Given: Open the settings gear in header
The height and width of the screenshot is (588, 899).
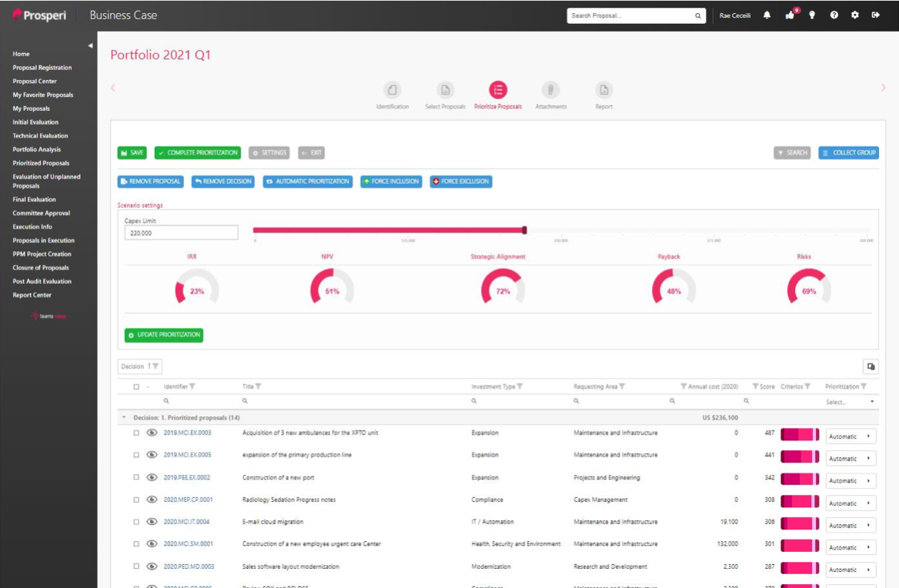Looking at the screenshot, I should [854, 15].
